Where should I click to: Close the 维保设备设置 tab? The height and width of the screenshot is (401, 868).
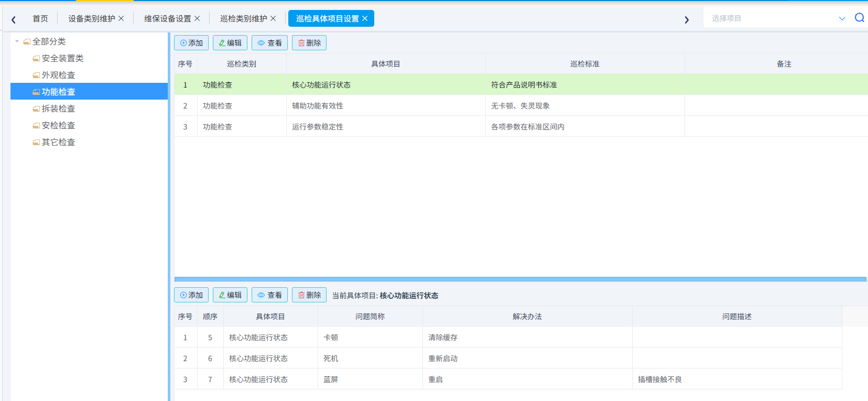[197, 18]
